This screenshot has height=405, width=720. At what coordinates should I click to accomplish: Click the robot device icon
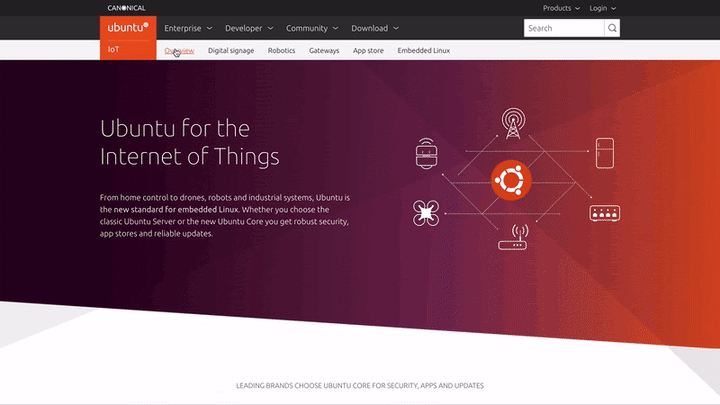[x=427, y=153]
